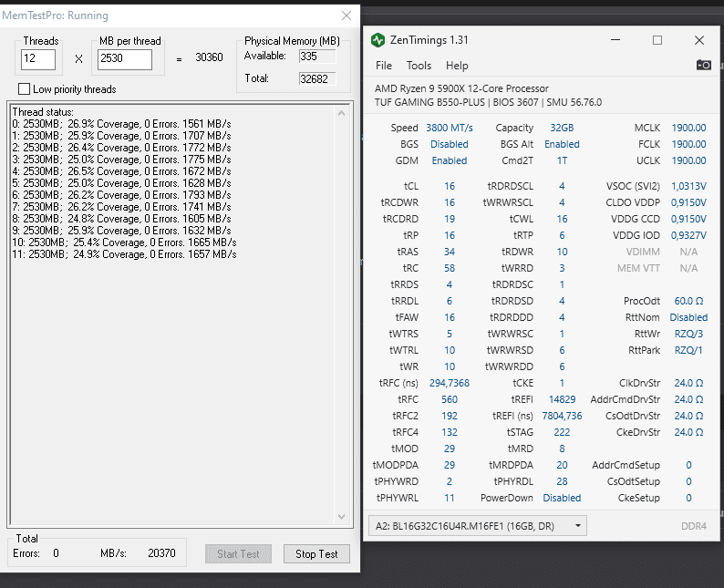Viewport: 724px width, 588px height.
Task: Click the disabled Start Test button
Action: coord(238,553)
